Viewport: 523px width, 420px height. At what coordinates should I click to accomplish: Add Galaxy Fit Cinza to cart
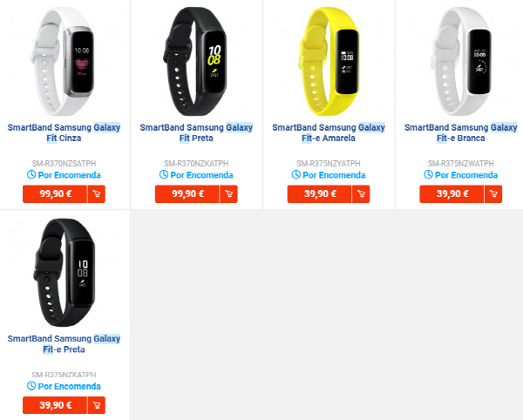97,194
